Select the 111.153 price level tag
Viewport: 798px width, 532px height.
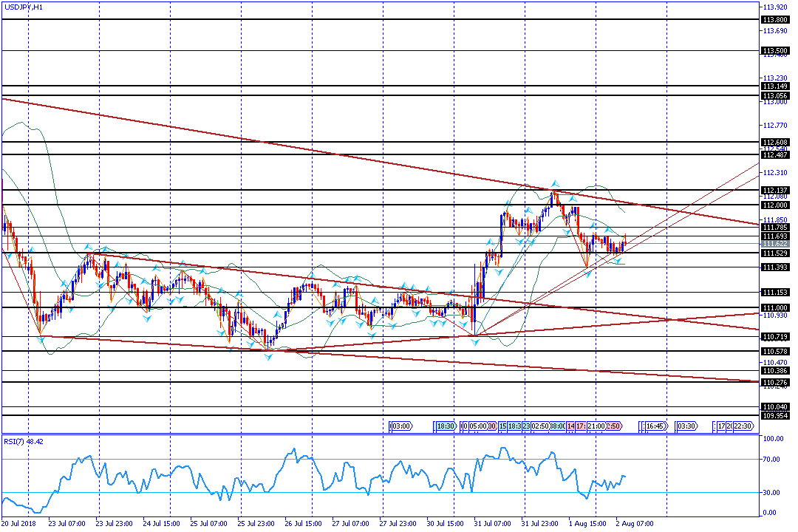click(x=775, y=292)
